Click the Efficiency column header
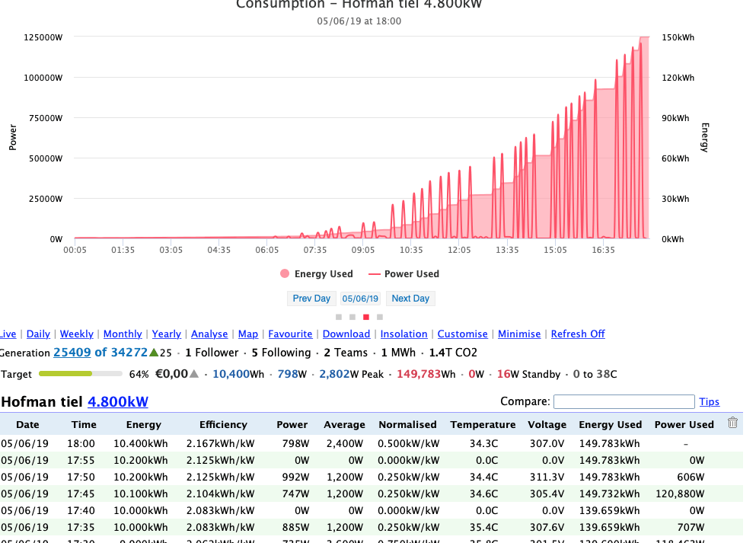The image size is (756, 543). tap(223, 424)
